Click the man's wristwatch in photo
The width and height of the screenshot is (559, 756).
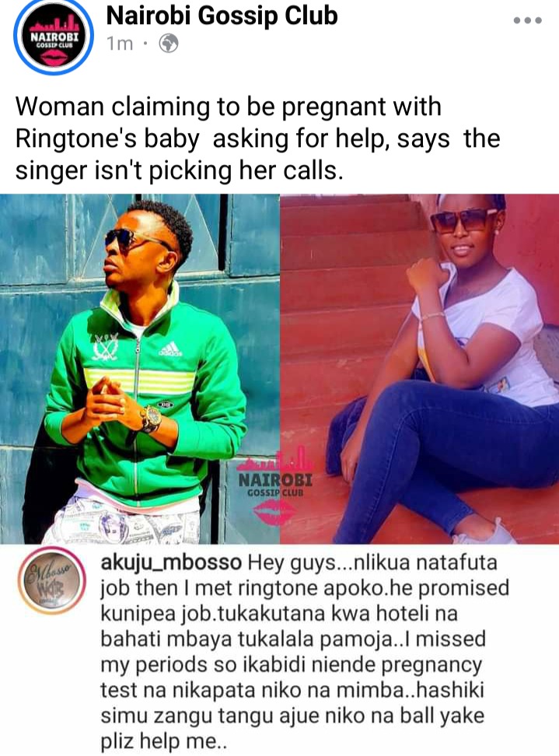[151, 418]
